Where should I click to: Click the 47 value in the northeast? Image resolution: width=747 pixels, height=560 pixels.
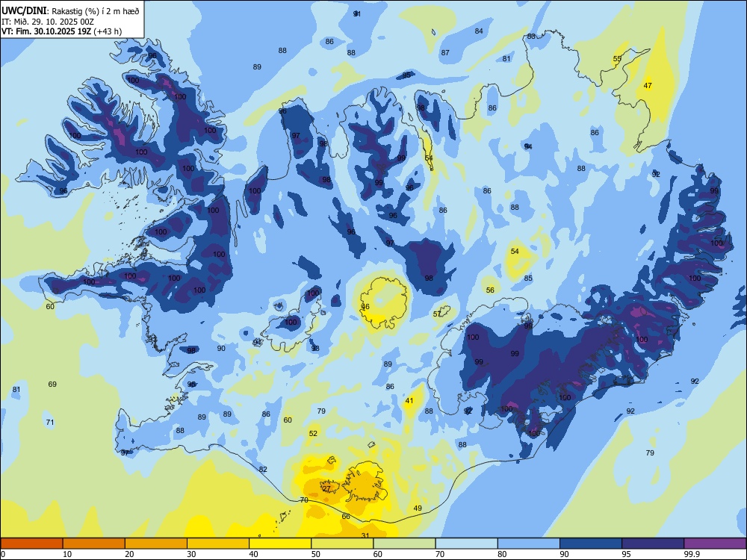click(x=648, y=86)
